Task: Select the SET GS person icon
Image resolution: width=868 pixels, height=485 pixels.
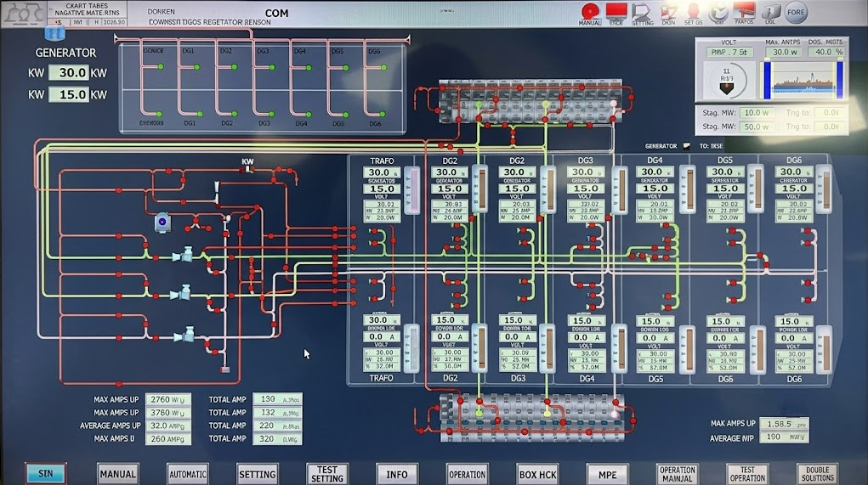Action: click(693, 11)
